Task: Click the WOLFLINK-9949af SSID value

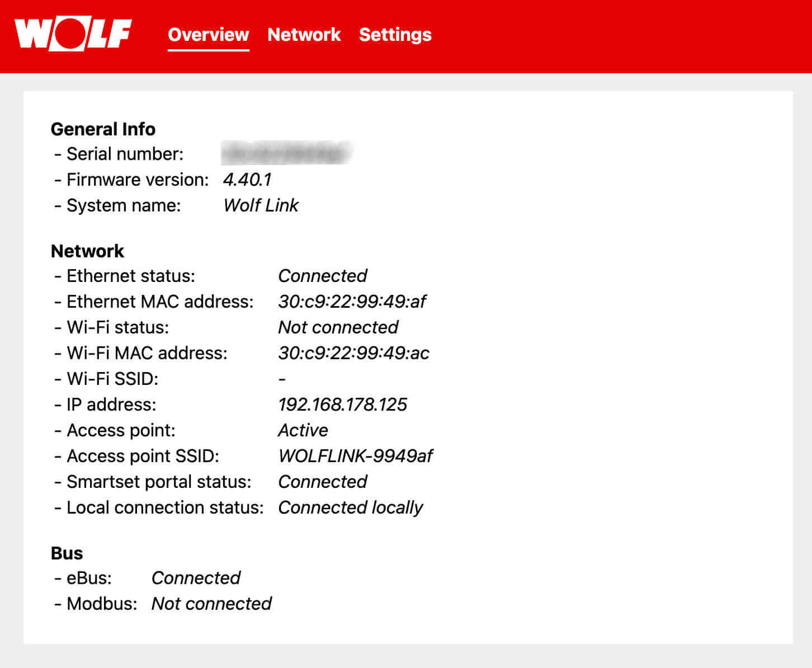Action: click(355, 456)
